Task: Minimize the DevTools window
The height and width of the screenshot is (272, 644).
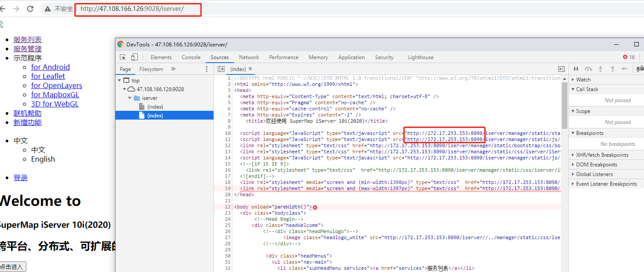Action: coord(616,44)
